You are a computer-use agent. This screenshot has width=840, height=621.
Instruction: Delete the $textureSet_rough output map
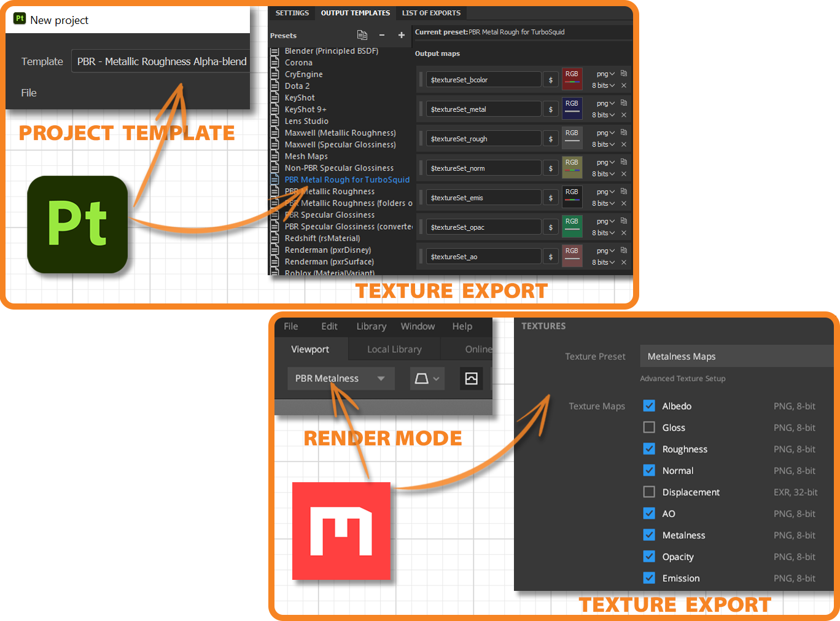click(624, 144)
